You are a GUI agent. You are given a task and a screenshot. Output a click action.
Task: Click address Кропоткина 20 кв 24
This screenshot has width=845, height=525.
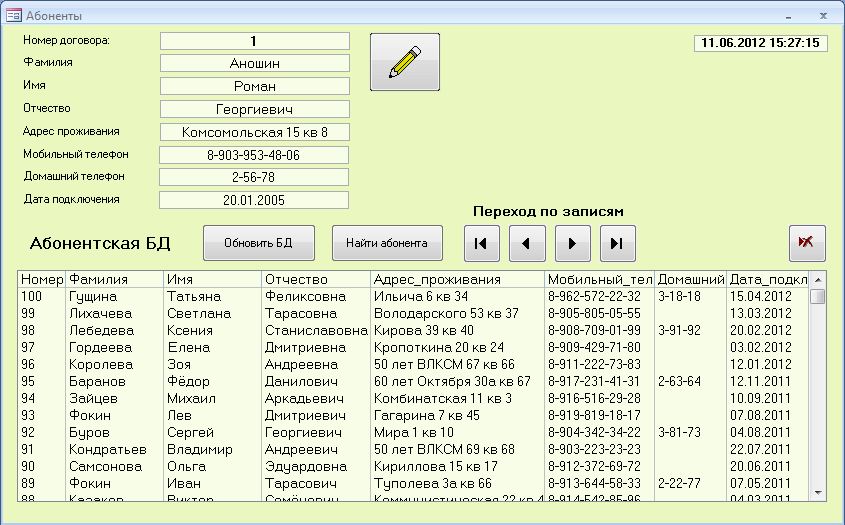[x=439, y=348]
